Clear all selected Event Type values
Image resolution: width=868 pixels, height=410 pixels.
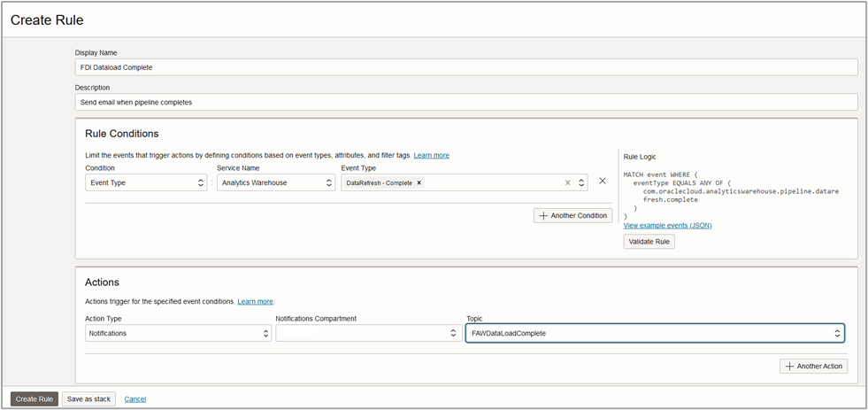coord(567,183)
